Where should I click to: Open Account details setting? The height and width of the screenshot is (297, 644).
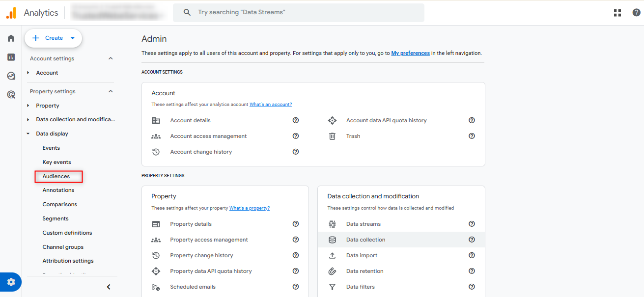click(190, 120)
